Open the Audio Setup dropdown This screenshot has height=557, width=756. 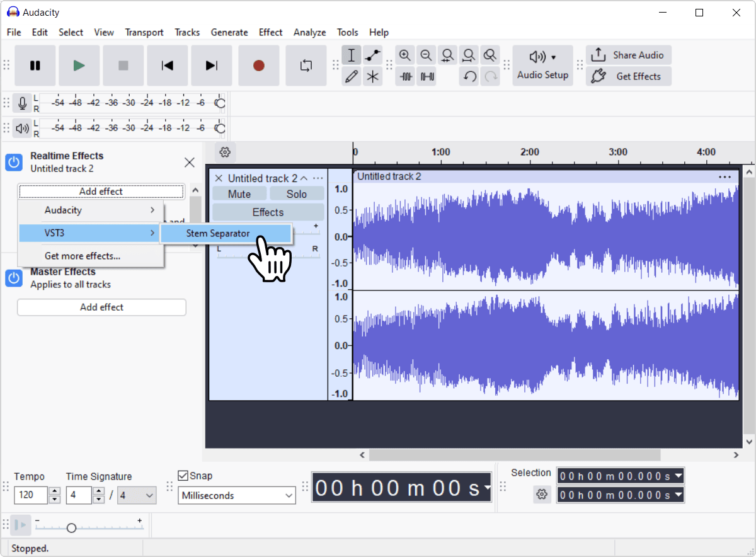542,66
